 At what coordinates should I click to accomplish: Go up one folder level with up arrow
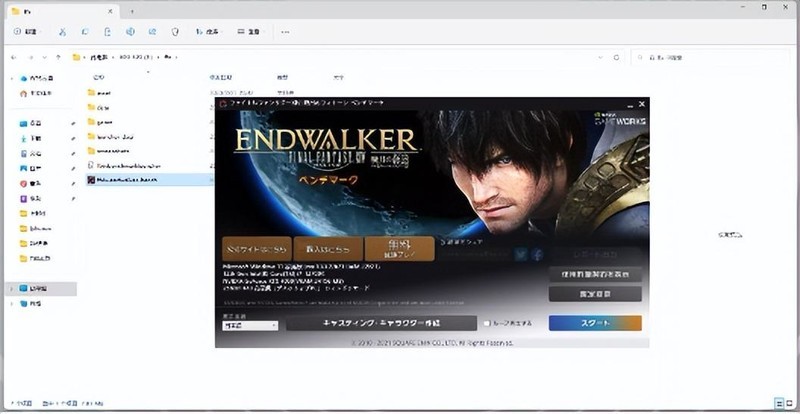(58, 57)
